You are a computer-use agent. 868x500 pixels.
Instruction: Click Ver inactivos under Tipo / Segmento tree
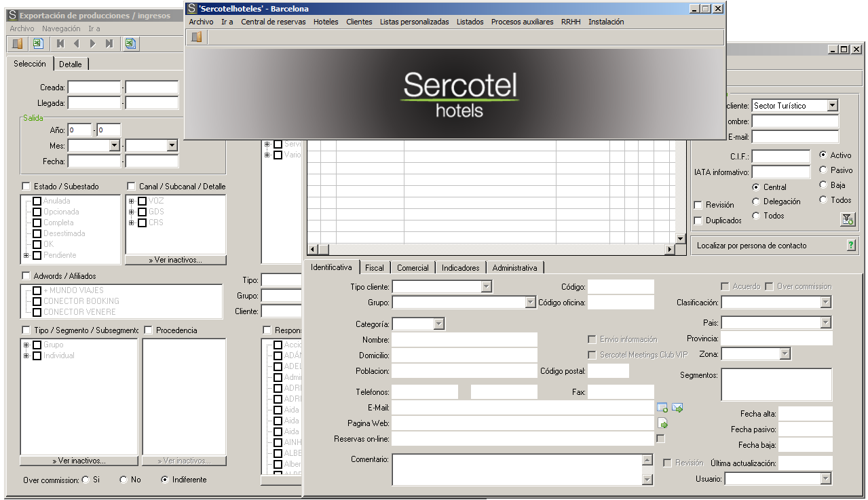(x=79, y=461)
